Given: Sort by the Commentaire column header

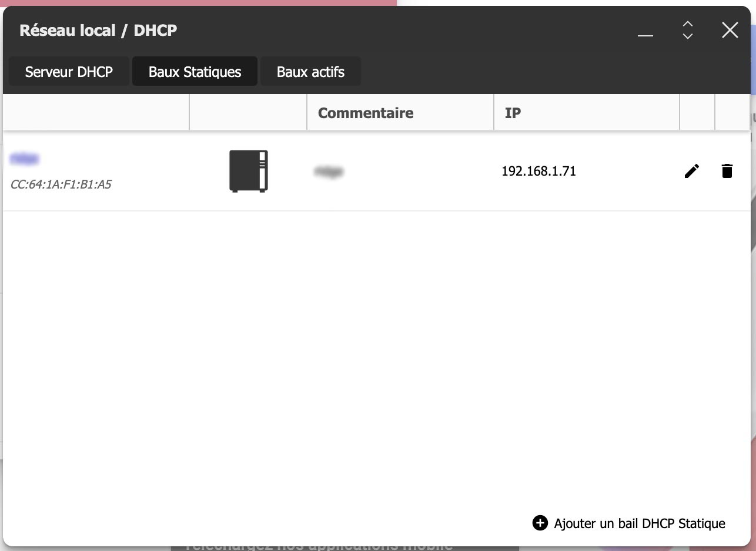Looking at the screenshot, I should [366, 113].
